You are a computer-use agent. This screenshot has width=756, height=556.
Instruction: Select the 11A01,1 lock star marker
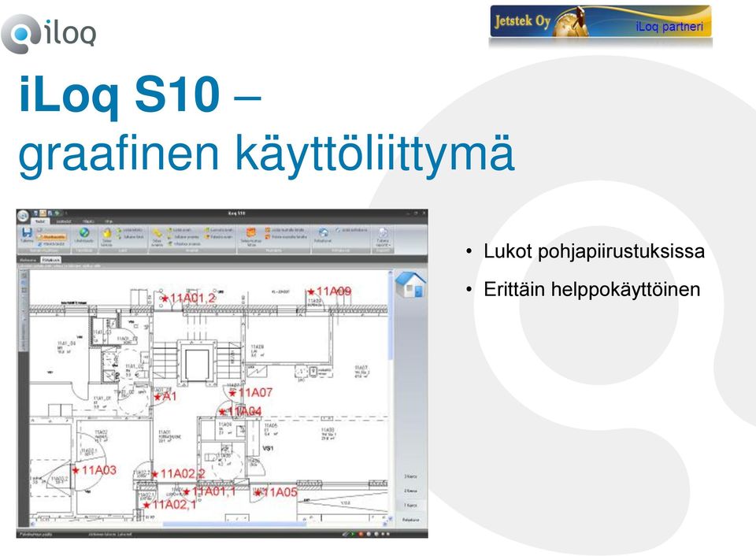click(x=187, y=492)
